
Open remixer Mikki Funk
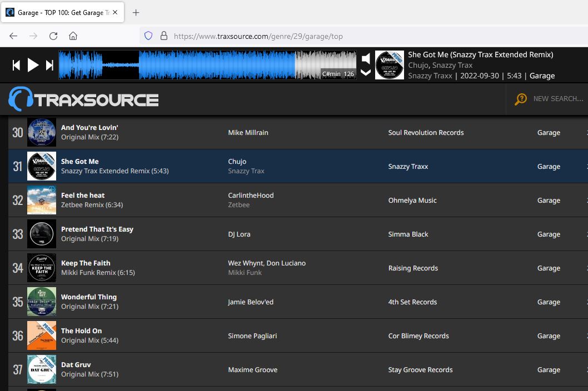click(245, 273)
